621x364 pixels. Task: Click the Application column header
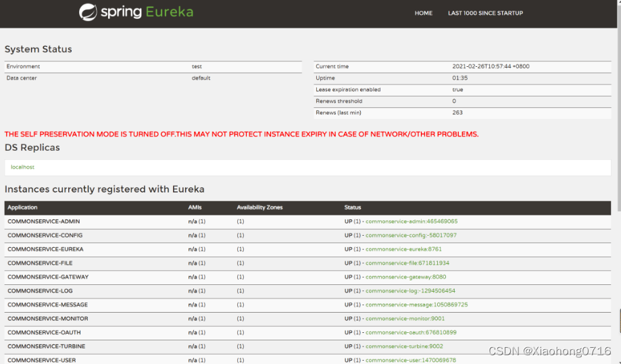[x=22, y=207]
